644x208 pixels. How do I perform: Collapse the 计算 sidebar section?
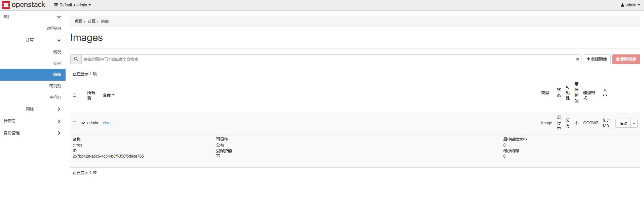[59, 40]
